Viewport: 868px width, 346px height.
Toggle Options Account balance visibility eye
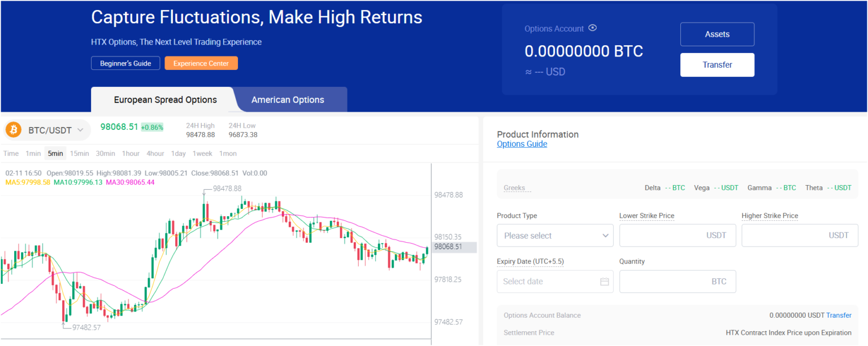592,28
